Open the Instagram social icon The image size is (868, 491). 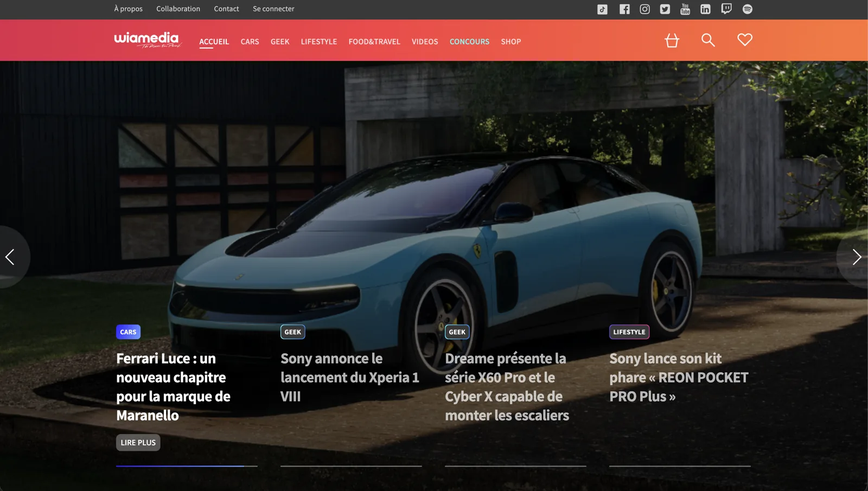(644, 9)
